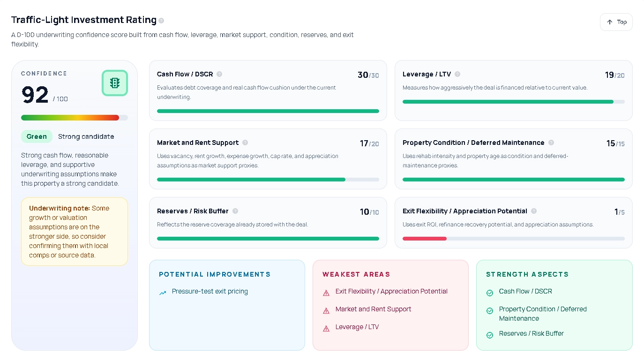Click the traffic light confidence icon

point(114,83)
